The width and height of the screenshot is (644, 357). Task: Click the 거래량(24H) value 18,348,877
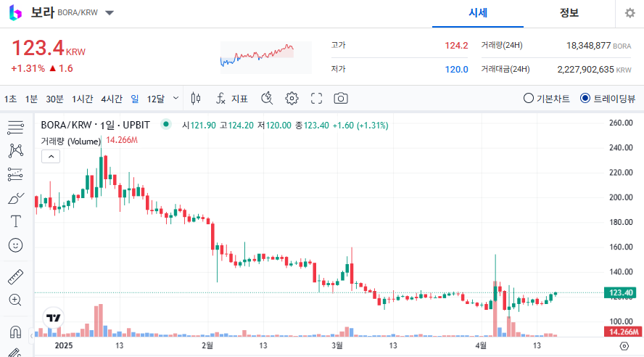click(589, 46)
